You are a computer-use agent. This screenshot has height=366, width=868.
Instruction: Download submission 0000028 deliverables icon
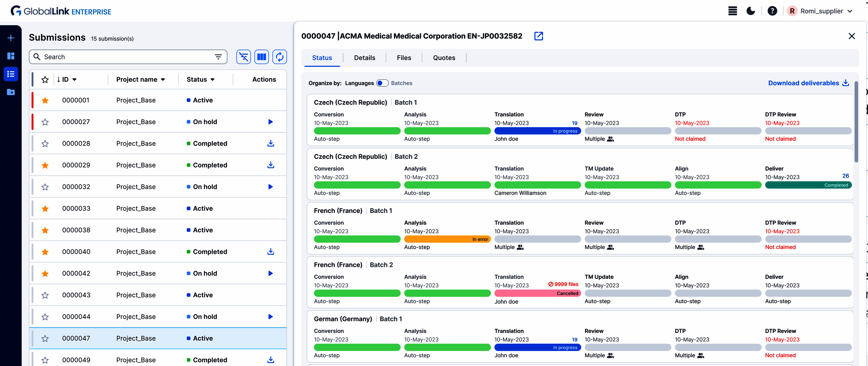click(270, 144)
